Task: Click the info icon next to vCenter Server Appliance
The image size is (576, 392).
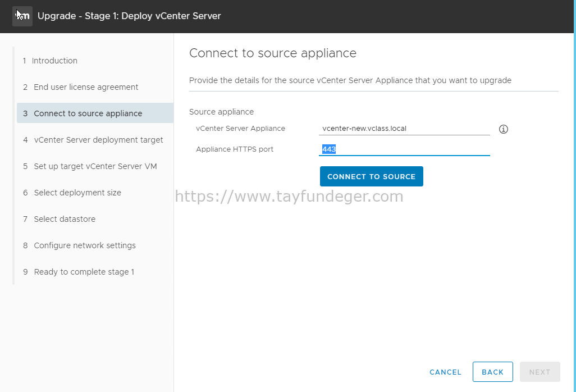Action: tap(503, 129)
